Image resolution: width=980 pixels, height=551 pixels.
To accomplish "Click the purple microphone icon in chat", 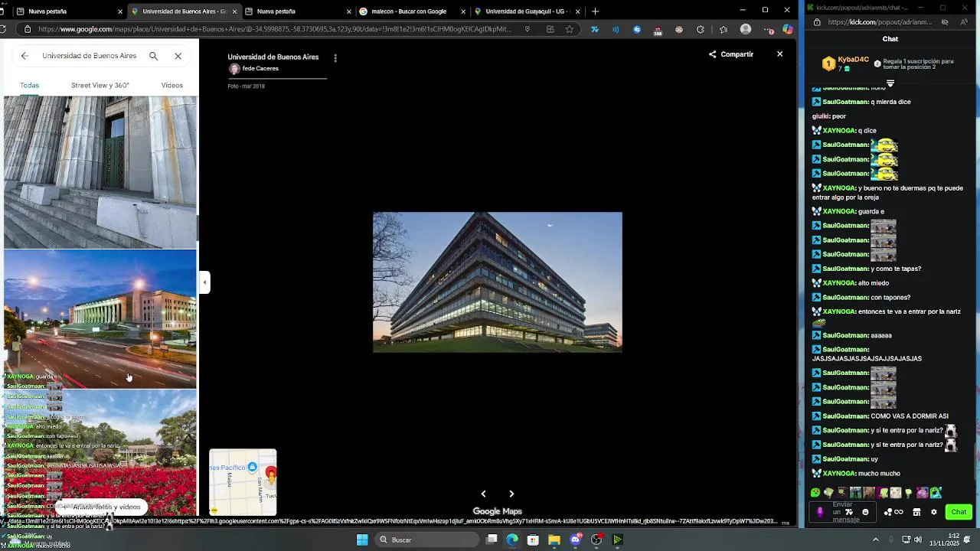I will [x=820, y=512].
